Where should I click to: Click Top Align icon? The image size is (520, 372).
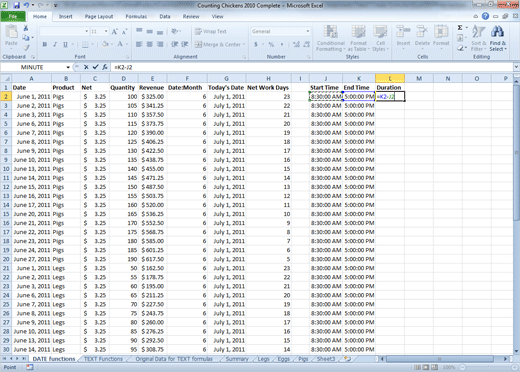coord(139,31)
